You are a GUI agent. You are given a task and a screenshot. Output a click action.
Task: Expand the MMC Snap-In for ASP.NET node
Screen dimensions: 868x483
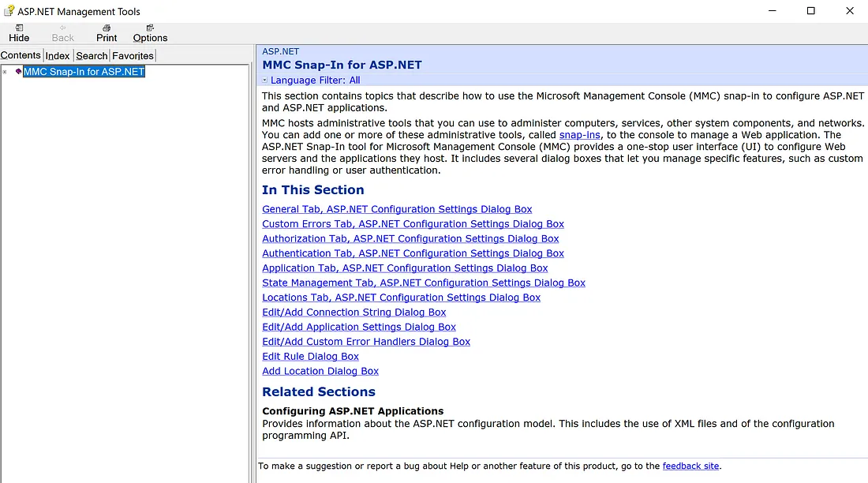coord(5,72)
